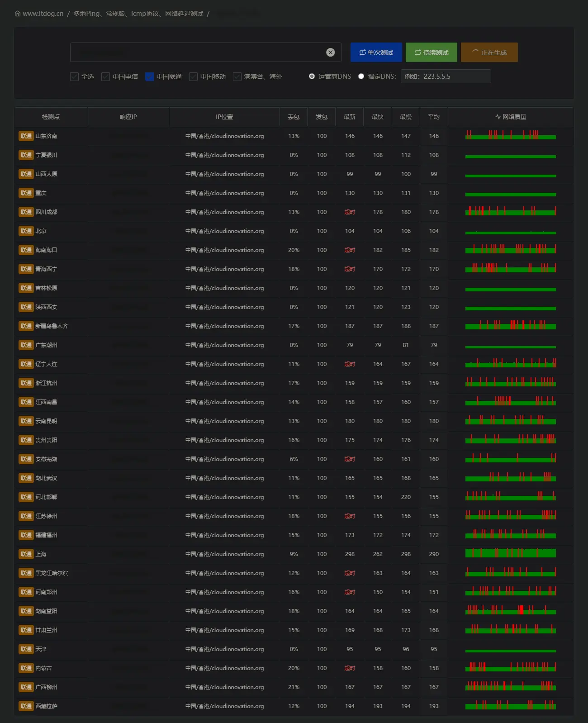Clear the address input with the X icon
The image size is (588, 723).
331,52
